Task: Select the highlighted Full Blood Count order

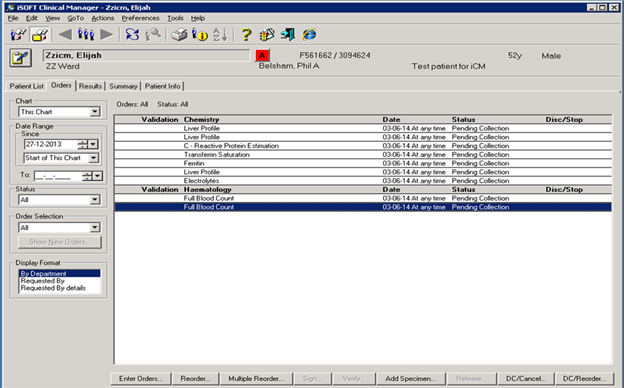Action: point(363,207)
